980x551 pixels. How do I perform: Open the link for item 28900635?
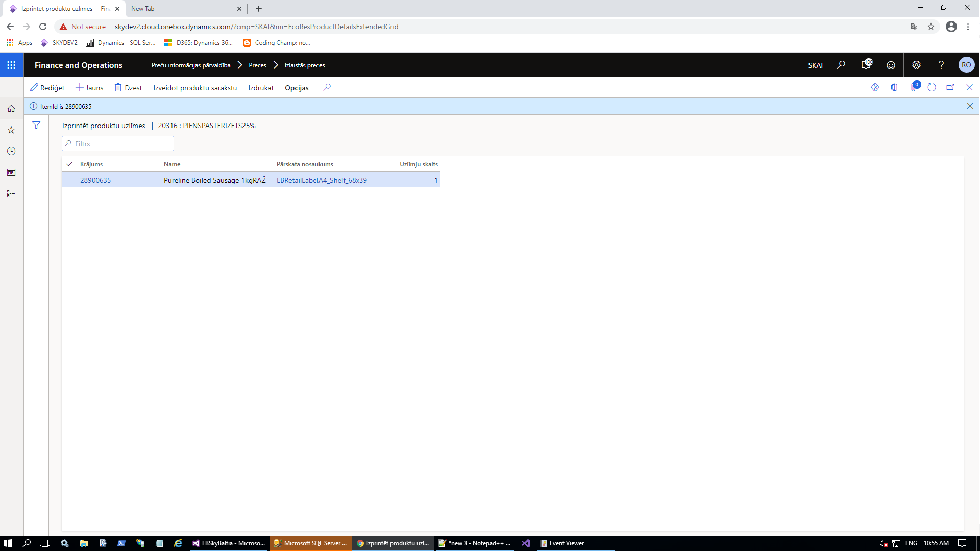95,180
